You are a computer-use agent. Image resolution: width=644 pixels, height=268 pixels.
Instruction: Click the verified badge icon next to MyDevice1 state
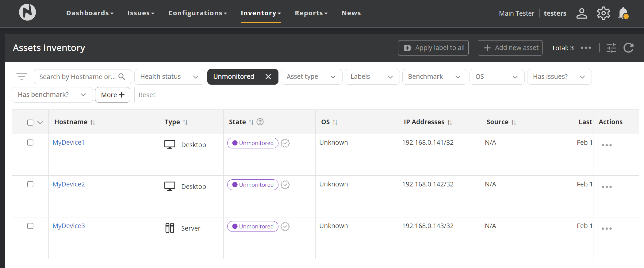pyautogui.click(x=285, y=143)
